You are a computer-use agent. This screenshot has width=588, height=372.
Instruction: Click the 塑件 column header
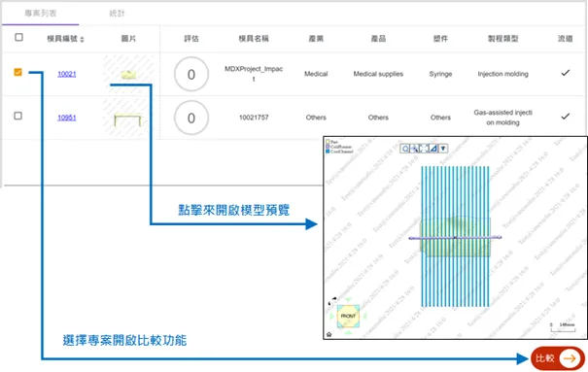click(x=440, y=39)
